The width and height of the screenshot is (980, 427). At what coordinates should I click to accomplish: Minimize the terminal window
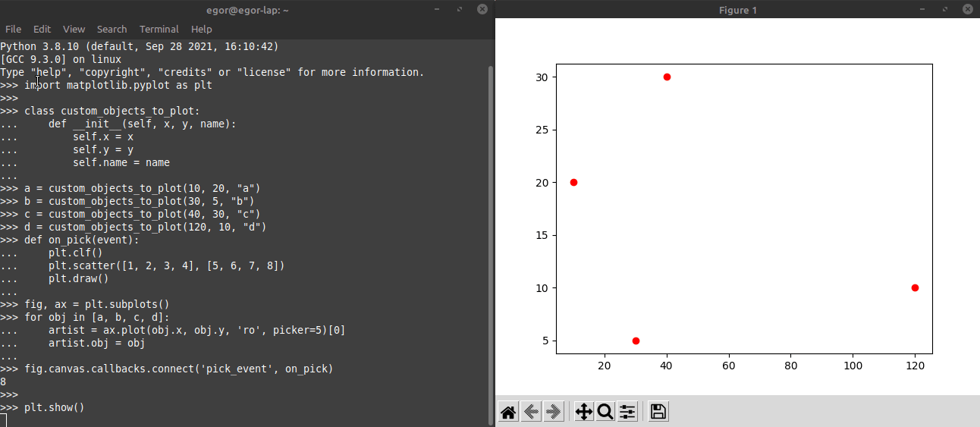coord(438,10)
